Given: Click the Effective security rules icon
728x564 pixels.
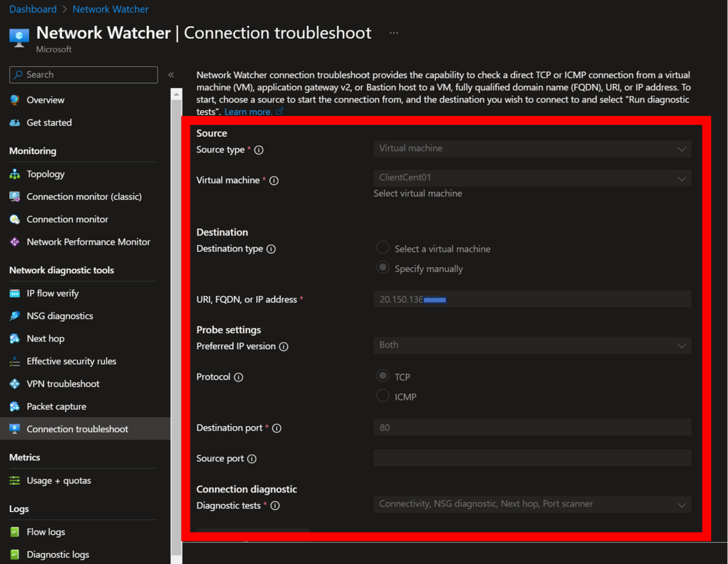Looking at the screenshot, I should (x=15, y=361).
